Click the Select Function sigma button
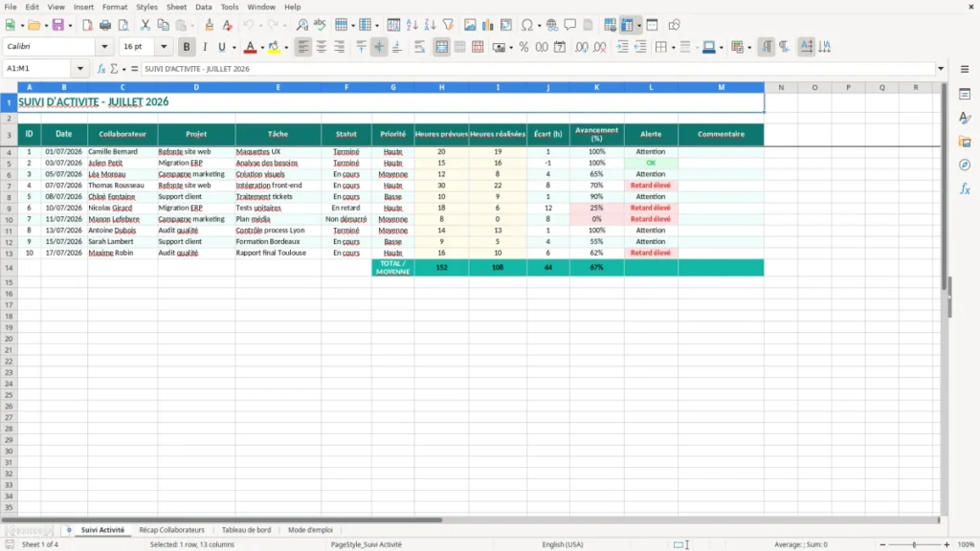The height and width of the screenshot is (551, 980). (115, 69)
